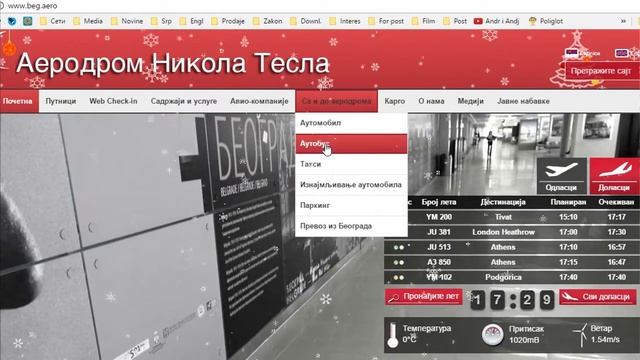Open the Сети bookmarks folder
This screenshot has width=640, height=360.
coord(52,21)
